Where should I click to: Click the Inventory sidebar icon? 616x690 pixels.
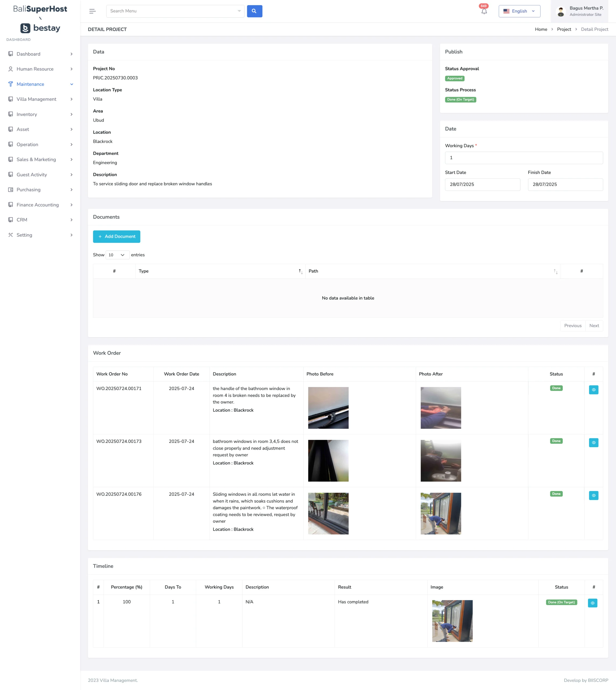click(x=11, y=114)
